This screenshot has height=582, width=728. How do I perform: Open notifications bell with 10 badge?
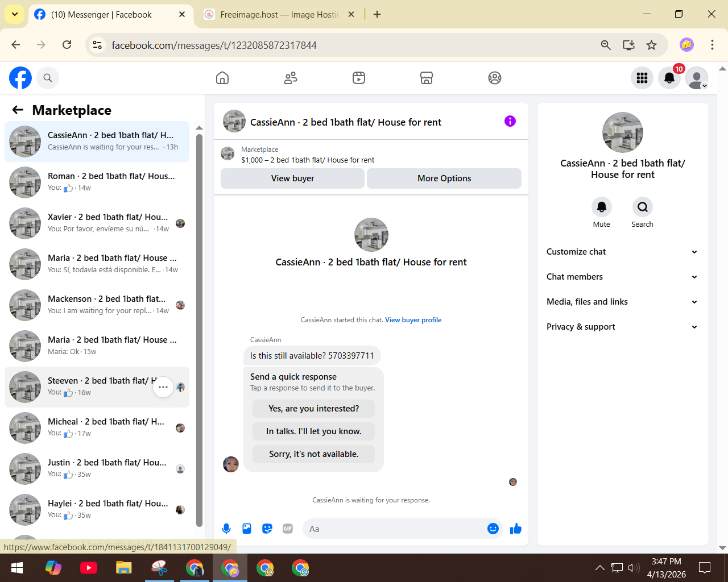click(669, 78)
